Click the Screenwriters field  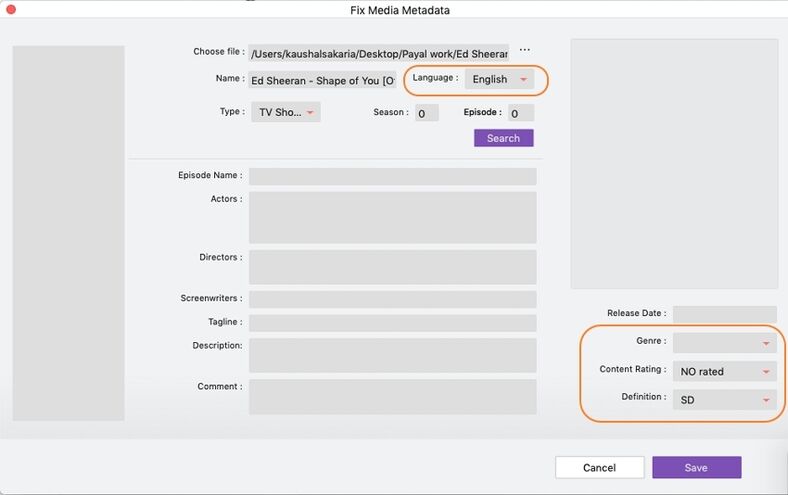(x=392, y=299)
